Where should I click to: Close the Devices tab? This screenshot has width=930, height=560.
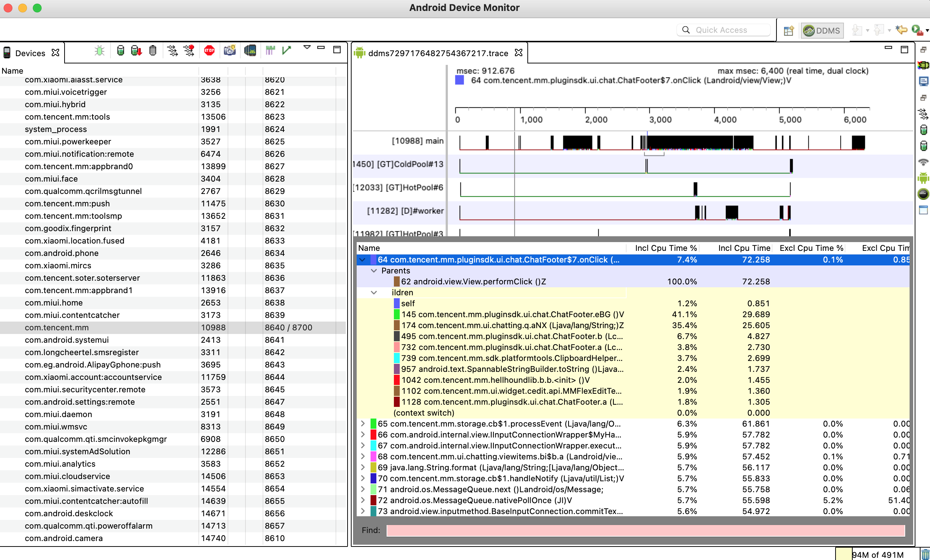[x=55, y=53]
